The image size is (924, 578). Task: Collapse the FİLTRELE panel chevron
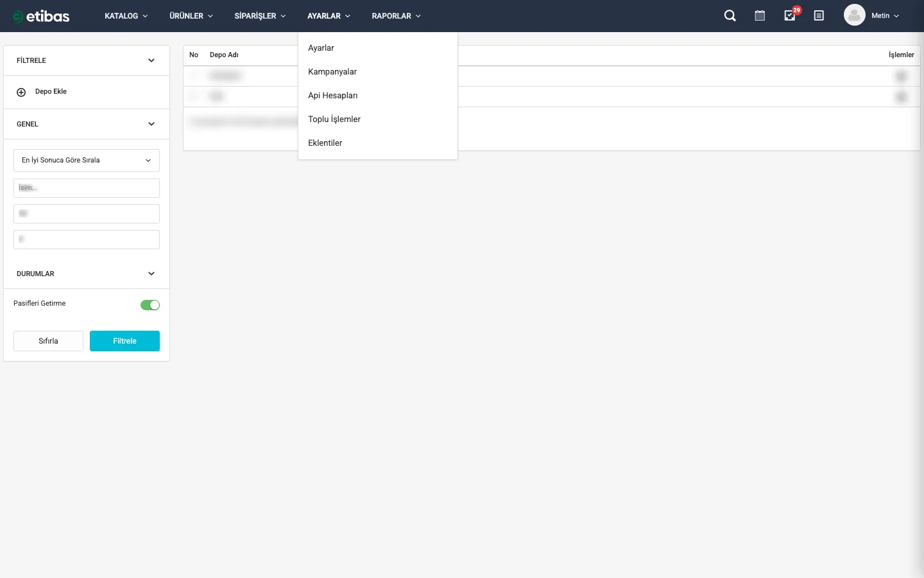pyautogui.click(x=151, y=60)
